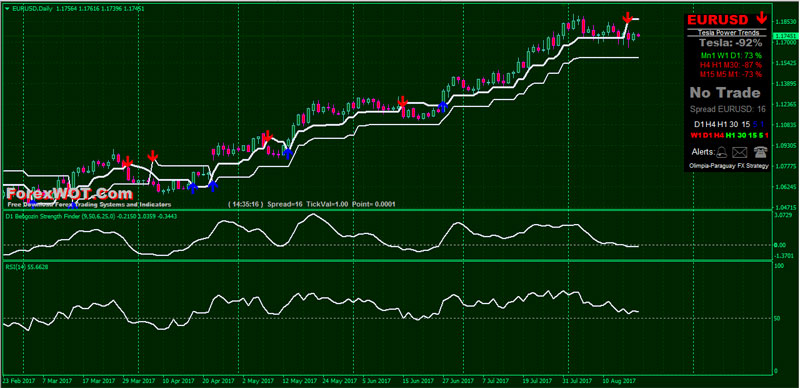Image resolution: width=800 pixels, height=388 pixels.
Task: Click the Tesla Power Trends heading
Action: tap(728, 32)
